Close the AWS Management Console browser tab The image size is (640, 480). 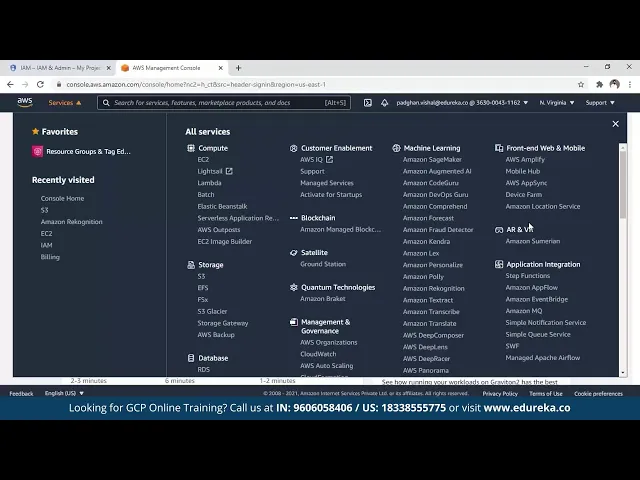click(x=221, y=68)
